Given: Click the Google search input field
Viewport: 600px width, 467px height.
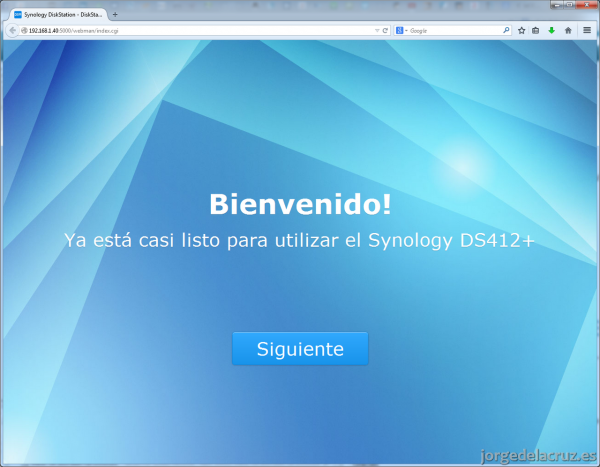Looking at the screenshot, I should 455,31.
